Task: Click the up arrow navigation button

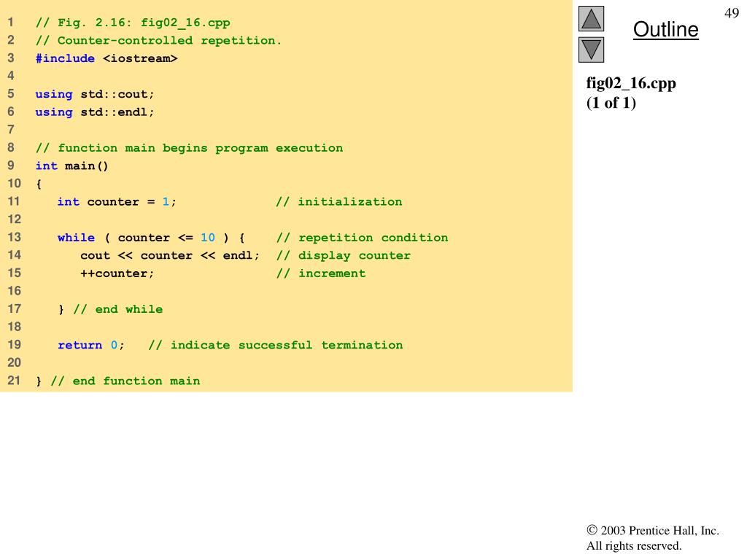Action: tap(591, 18)
